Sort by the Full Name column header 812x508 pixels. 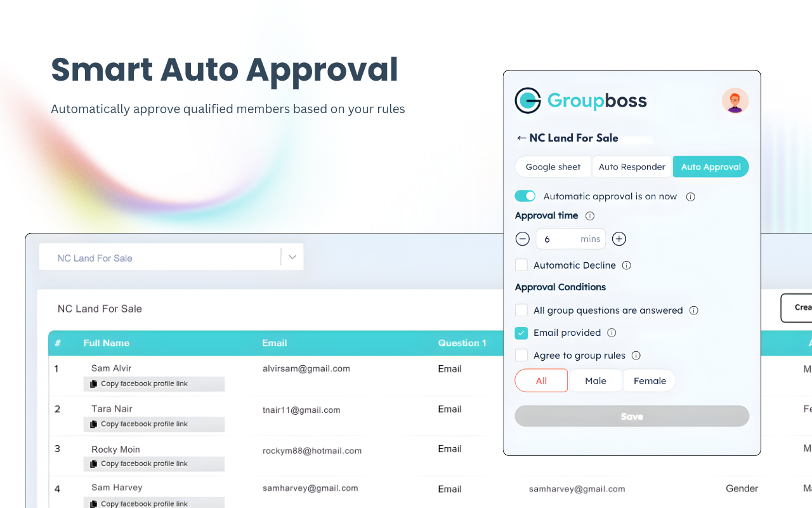point(107,343)
